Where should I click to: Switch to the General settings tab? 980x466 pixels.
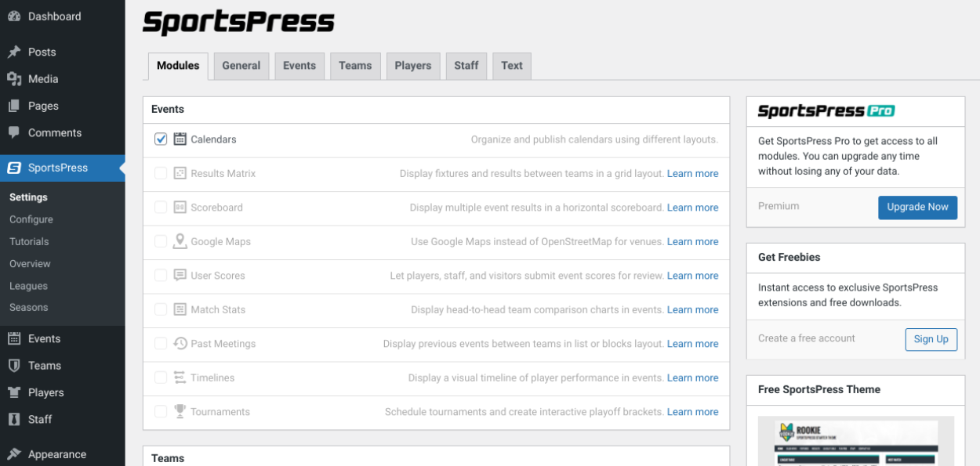pos(241,66)
